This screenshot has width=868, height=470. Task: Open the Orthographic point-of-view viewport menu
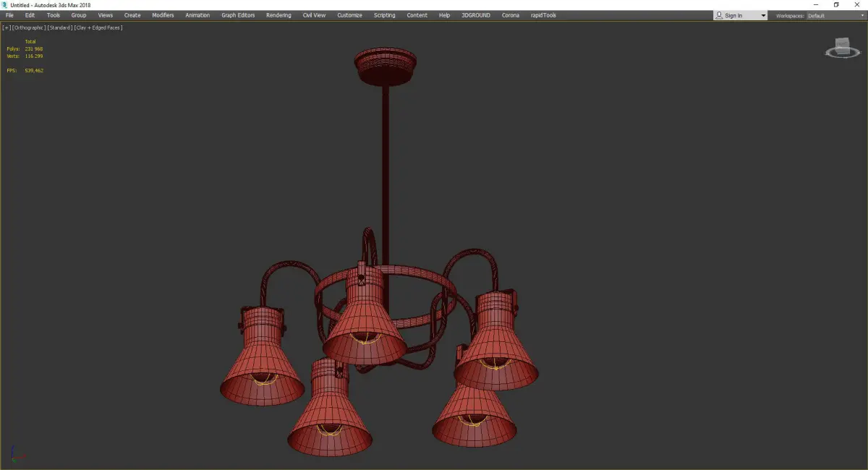[28, 27]
